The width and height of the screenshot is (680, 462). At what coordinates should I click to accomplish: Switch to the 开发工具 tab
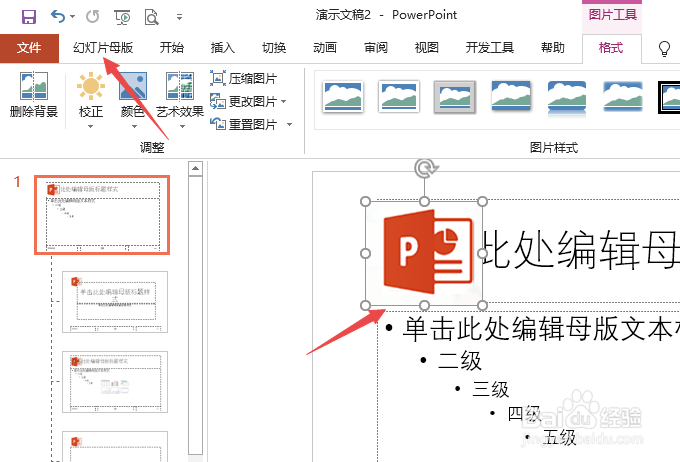click(x=490, y=48)
